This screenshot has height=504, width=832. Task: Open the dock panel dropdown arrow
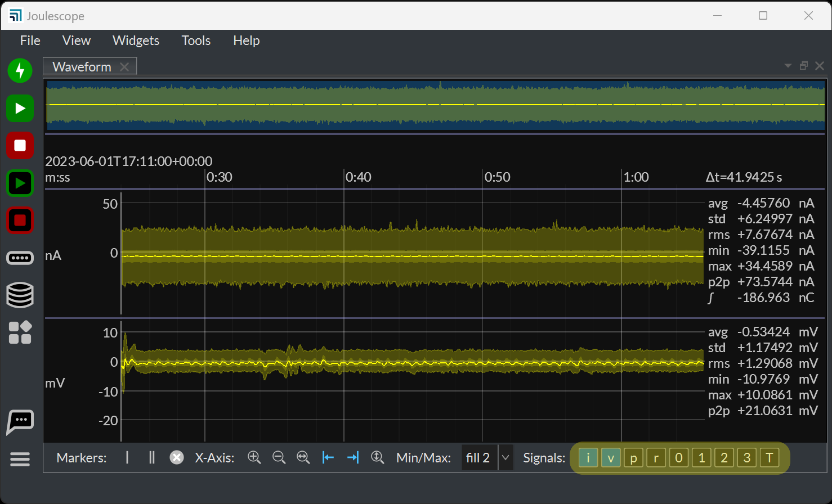(788, 66)
